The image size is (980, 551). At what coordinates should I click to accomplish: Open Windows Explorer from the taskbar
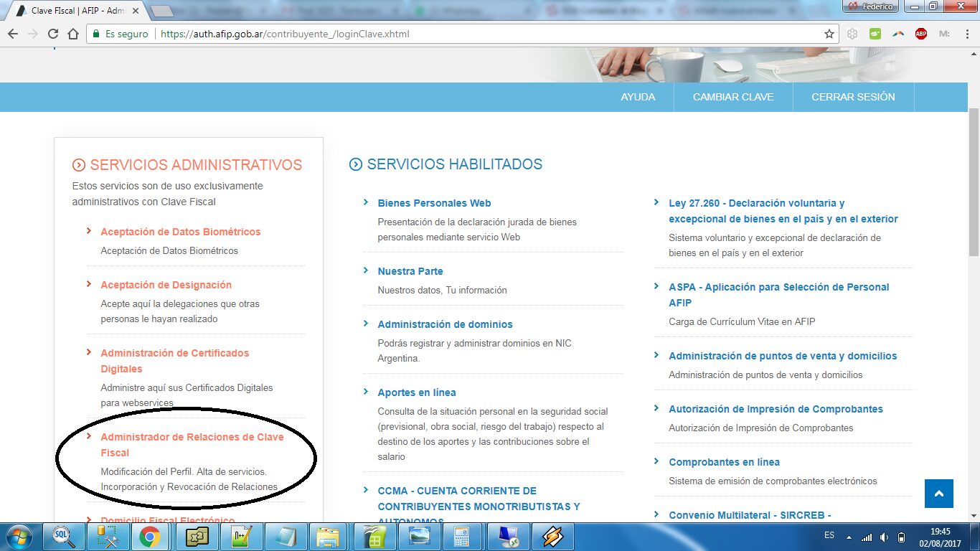coord(329,537)
